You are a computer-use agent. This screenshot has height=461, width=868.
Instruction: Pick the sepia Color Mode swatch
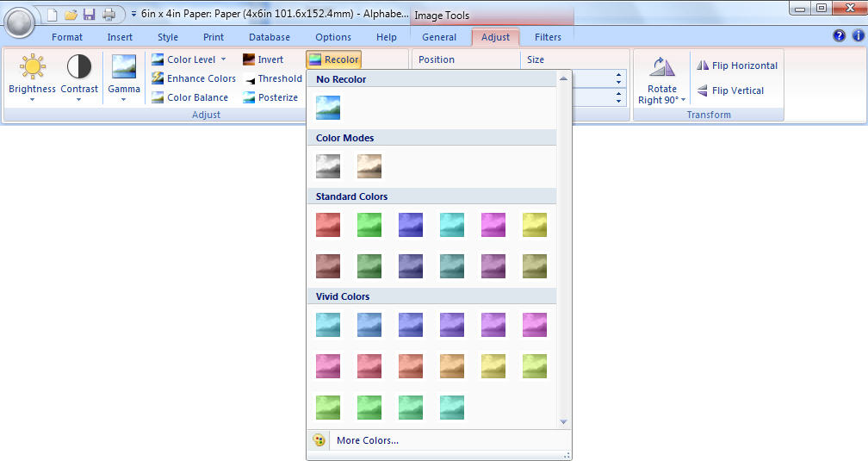coord(369,166)
